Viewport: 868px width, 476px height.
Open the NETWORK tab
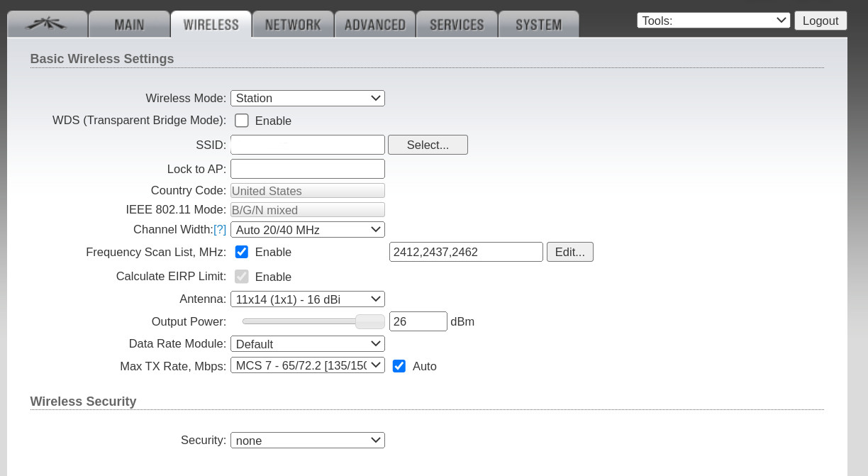(x=293, y=24)
